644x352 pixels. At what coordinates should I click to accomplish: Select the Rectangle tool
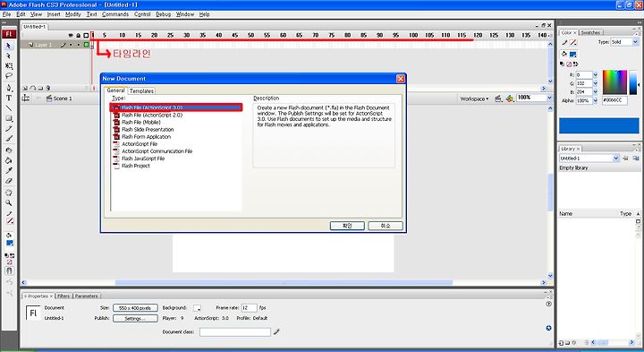coord(9,118)
